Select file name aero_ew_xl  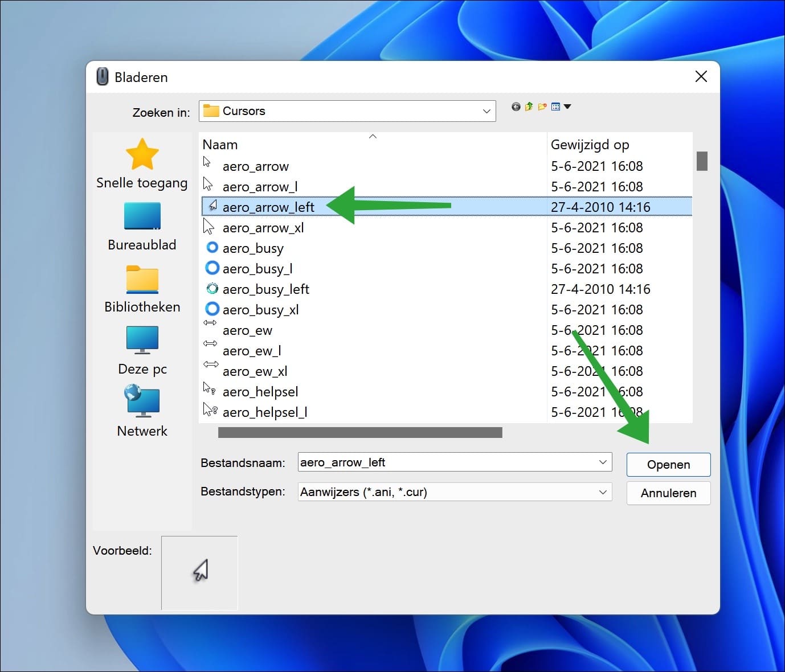pos(255,371)
